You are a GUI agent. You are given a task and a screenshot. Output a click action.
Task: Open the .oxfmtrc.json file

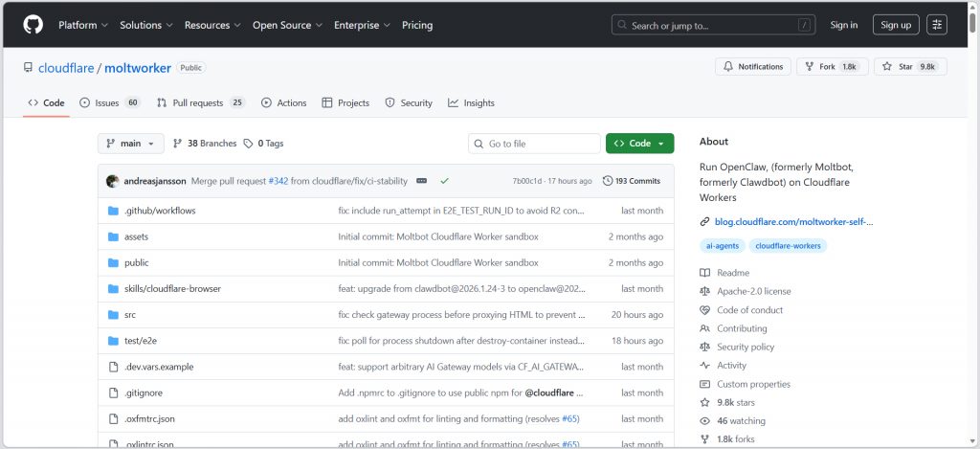149,419
